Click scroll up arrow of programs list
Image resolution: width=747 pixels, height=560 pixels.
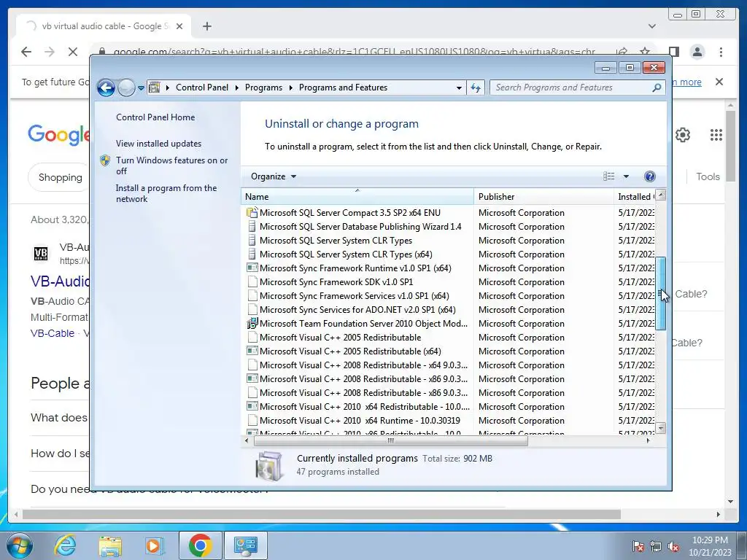click(x=660, y=194)
